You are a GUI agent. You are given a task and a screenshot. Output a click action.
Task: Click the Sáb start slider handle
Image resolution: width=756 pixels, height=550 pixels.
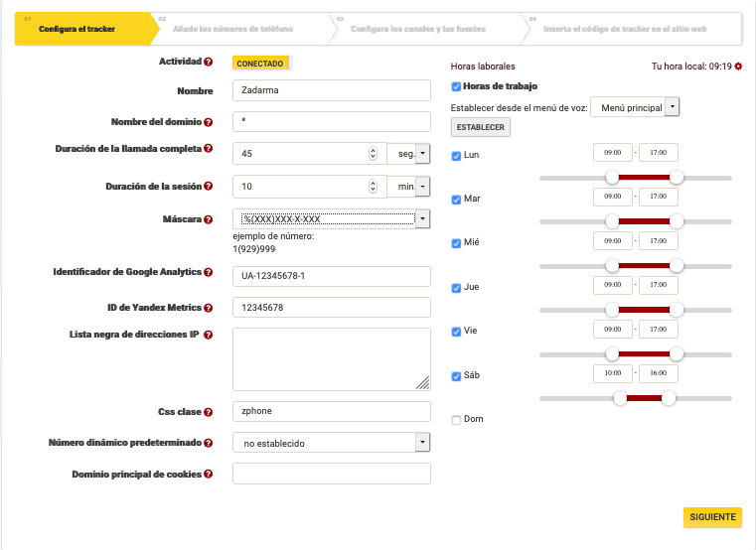620,398
